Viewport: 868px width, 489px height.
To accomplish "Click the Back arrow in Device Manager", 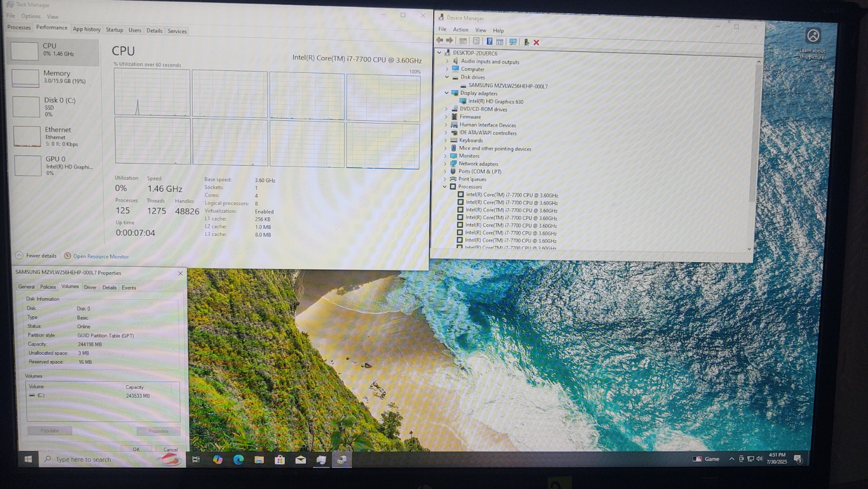I will (440, 40).
